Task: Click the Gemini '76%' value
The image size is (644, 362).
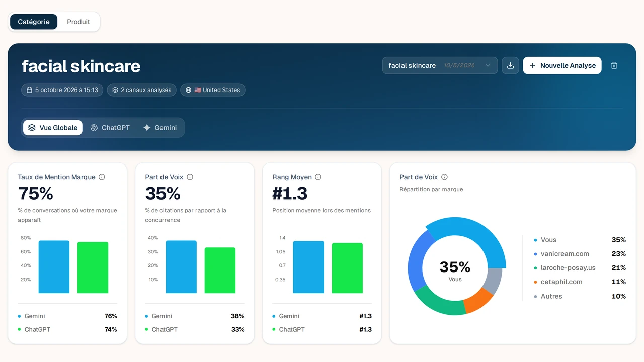Action: click(110, 316)
